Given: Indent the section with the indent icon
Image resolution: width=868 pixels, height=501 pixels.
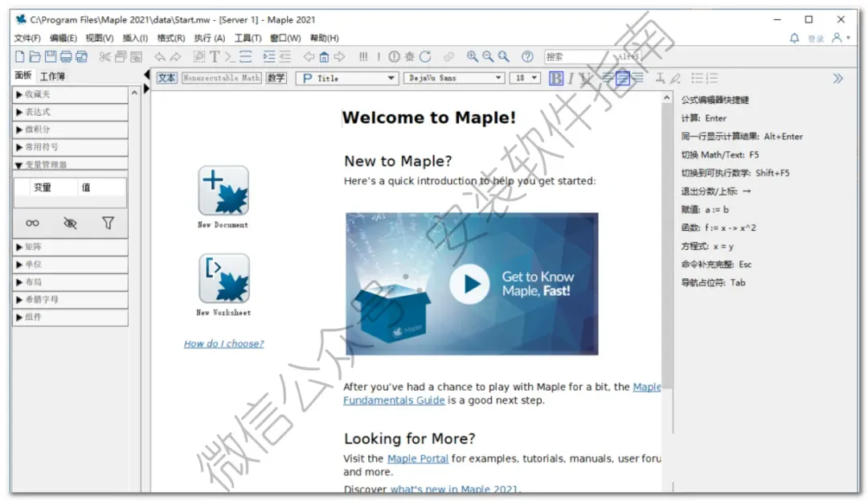Looking at the screenshot, I should tap(269, 56).
